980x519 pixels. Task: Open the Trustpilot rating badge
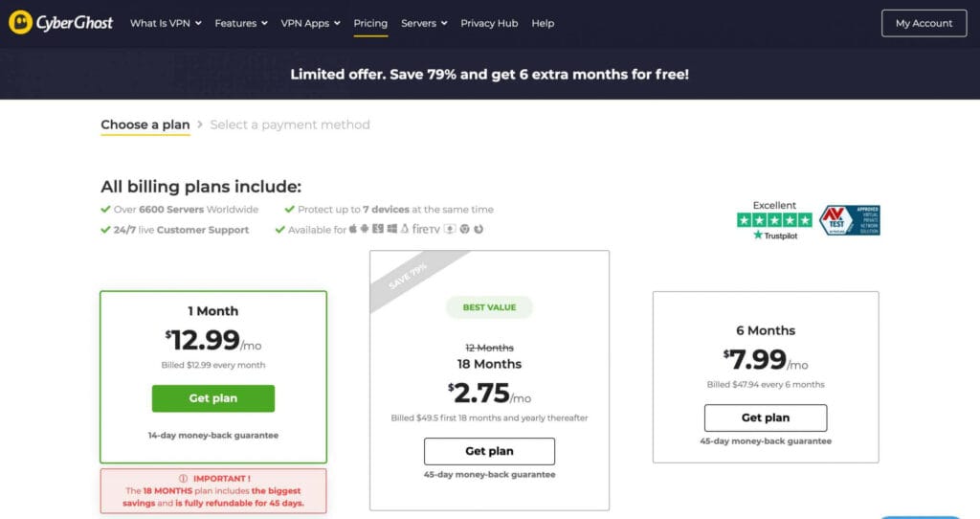[774, 220]
